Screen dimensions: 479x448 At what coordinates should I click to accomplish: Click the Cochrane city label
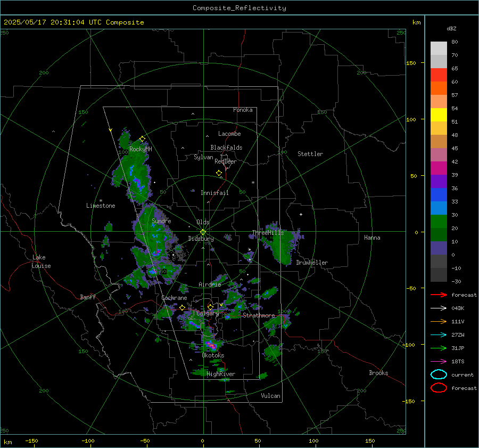[x=174, y=298]
